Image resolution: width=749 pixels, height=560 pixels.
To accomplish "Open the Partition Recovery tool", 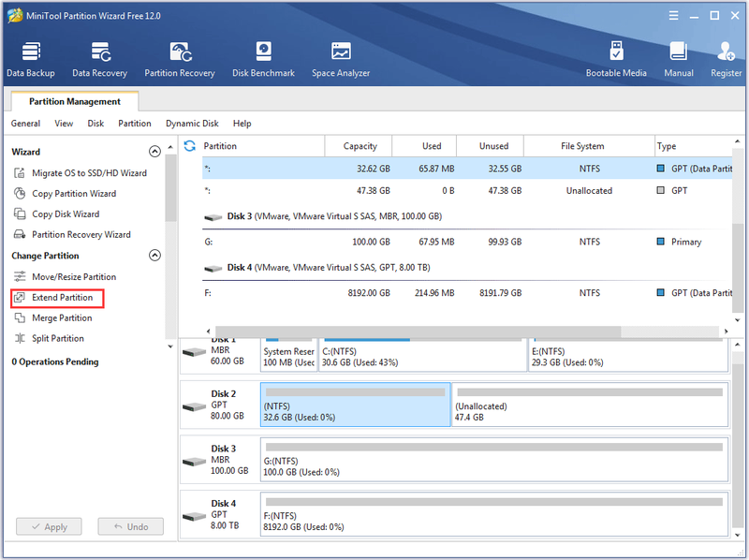I will tap(180, 59).
